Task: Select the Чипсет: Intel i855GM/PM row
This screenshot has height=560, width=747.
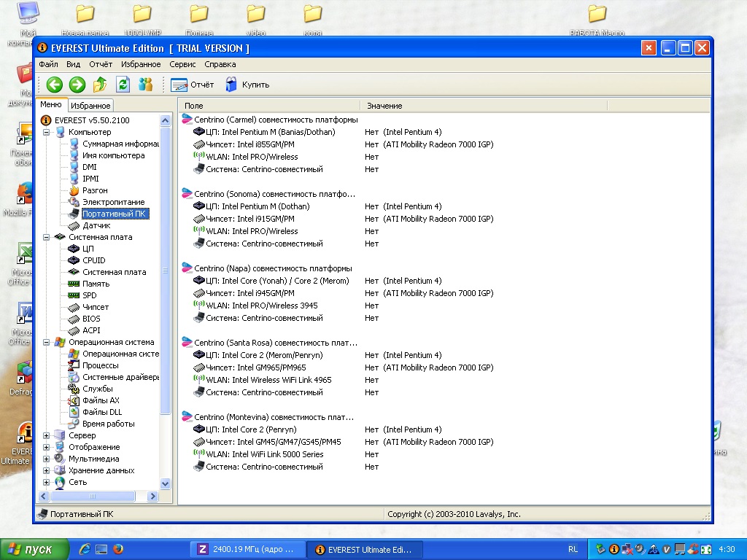Action: point(244,145)
